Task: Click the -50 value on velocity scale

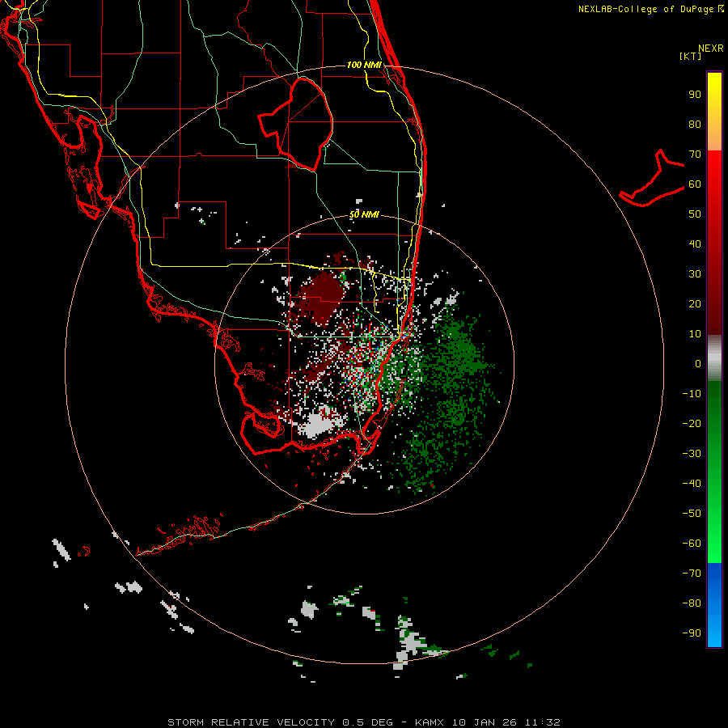Action: [692, 513]
